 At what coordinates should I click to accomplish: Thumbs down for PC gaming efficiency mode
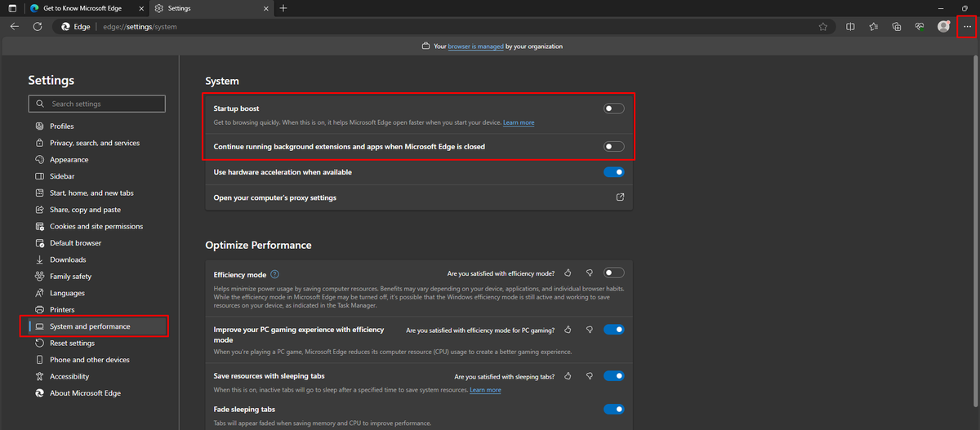589,330
